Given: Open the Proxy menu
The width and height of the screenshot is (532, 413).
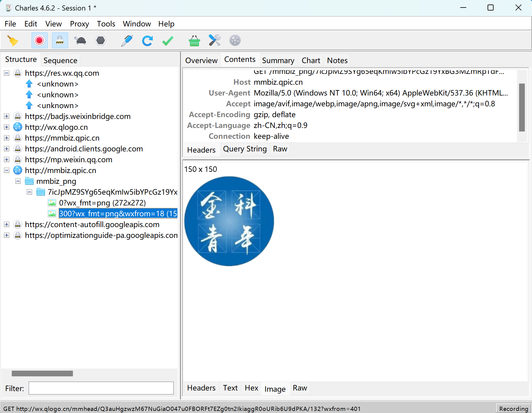Looking at the screenshot, I should pyautogui.click(x=79, y=24).
